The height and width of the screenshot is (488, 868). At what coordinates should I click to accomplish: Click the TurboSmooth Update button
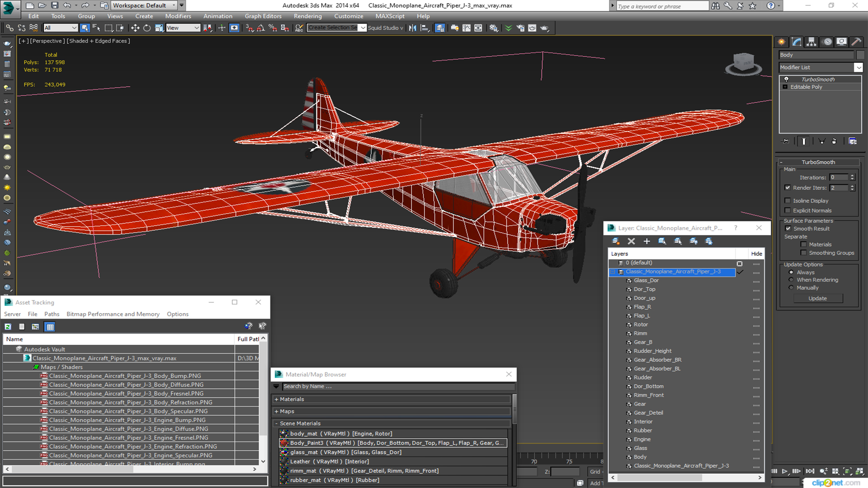(x=817, y=299)
